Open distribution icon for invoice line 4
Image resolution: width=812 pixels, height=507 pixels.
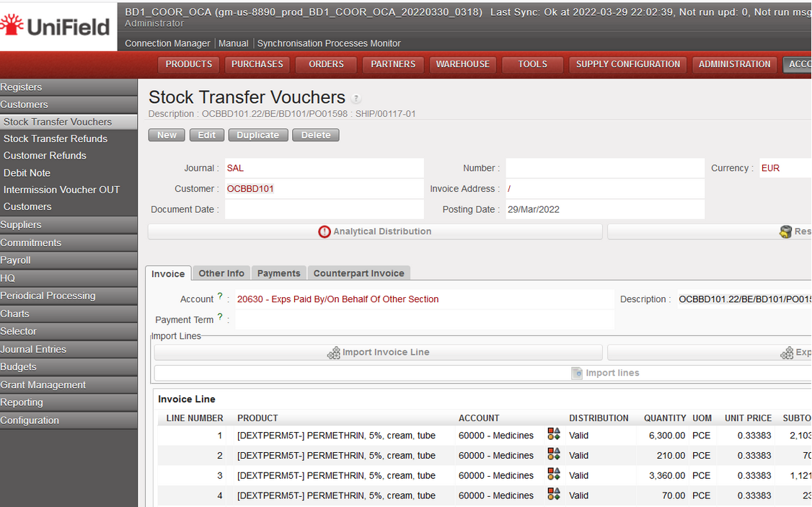tap(553, 495)
